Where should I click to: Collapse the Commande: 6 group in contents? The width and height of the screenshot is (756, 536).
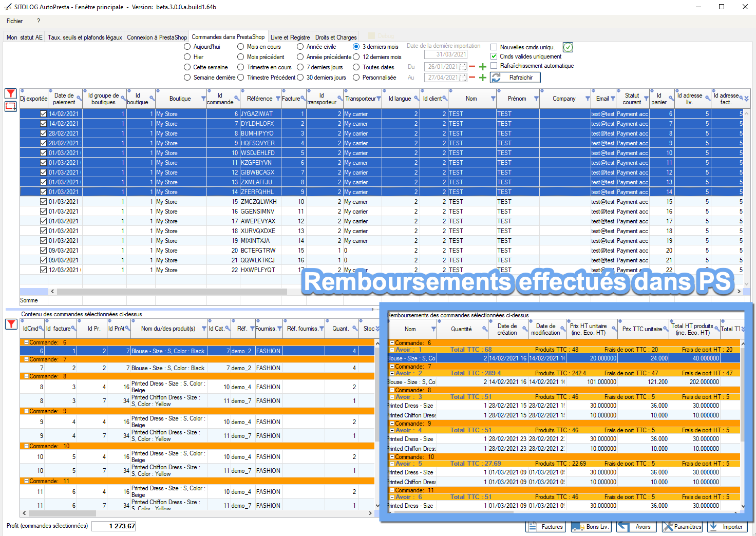click(x=26, y=342)
